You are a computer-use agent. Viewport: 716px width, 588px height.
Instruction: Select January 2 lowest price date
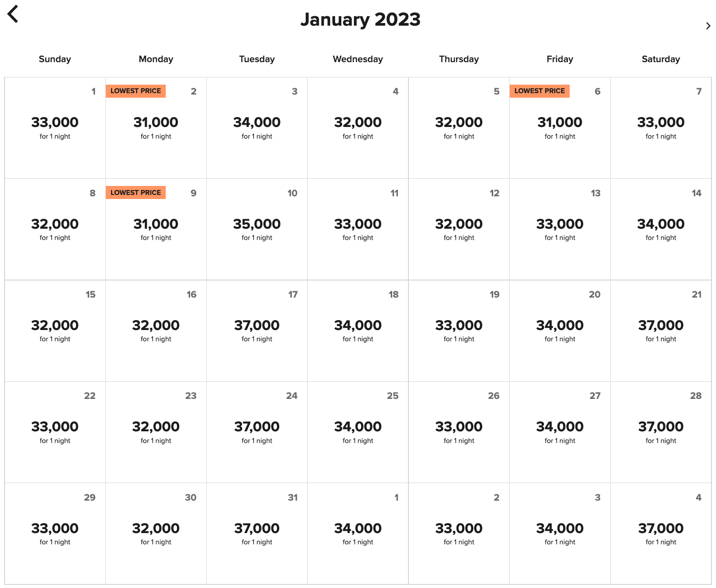(x=156, y=127)
